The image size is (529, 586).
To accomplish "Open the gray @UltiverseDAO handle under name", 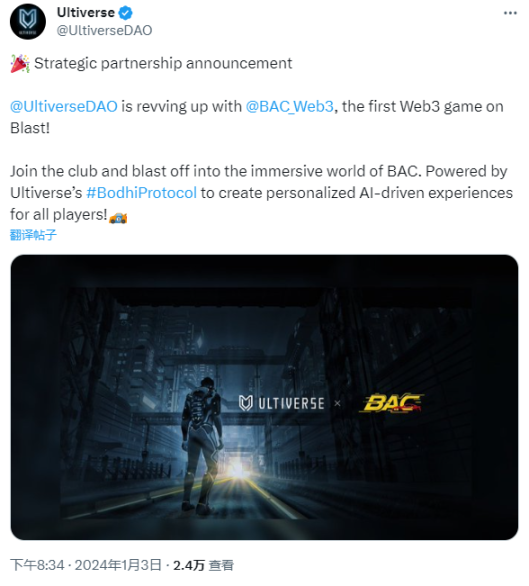I will coord(104,30).
